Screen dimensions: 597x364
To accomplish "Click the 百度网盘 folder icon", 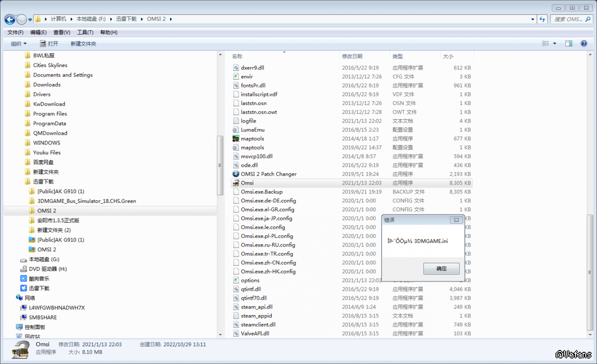I will (27, 162).
